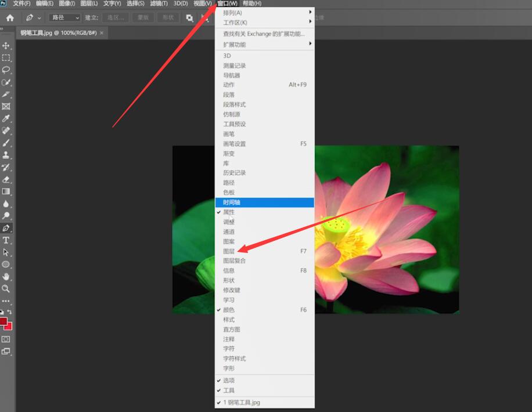Choose 时间轴 in the Window menu
This screenshot has height=412, width=532.
264,203
